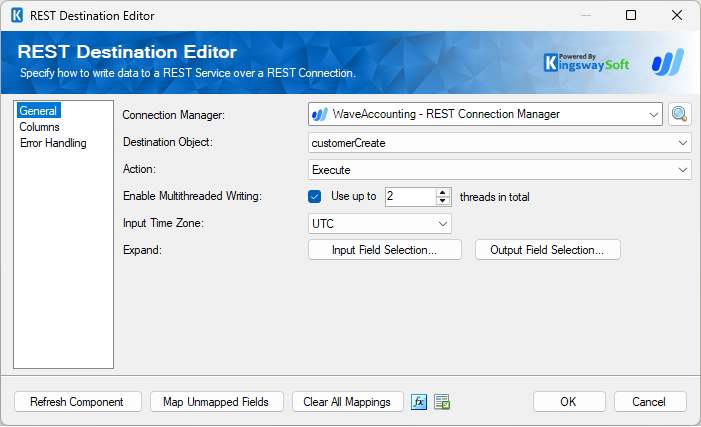Click the 'Action:' label

139,169
